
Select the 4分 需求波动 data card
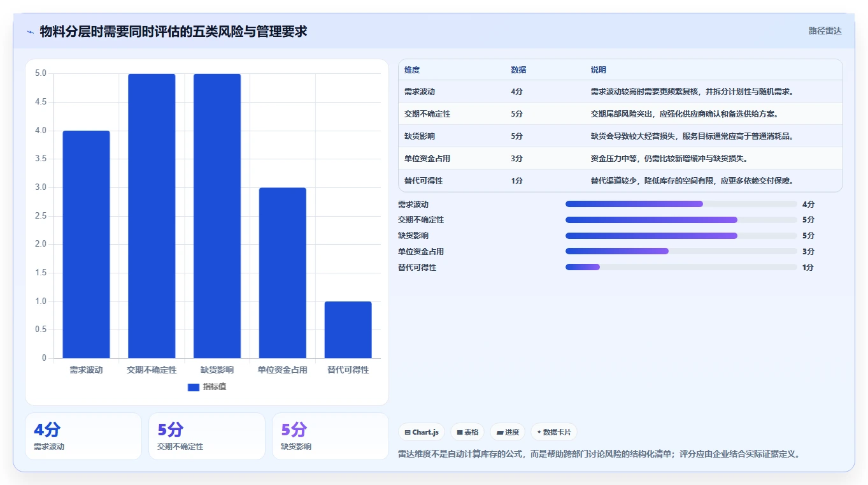pyautogui.click(x=83, y=436)
